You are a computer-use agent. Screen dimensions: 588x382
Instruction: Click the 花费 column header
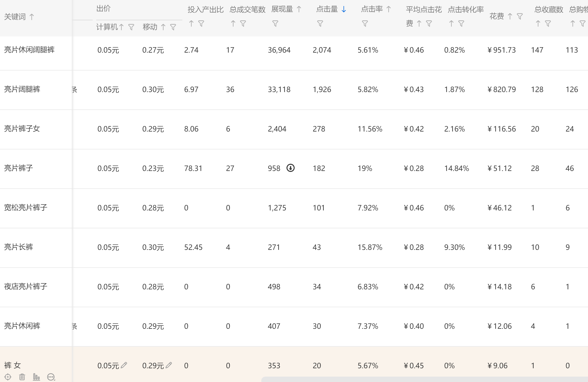497,16
